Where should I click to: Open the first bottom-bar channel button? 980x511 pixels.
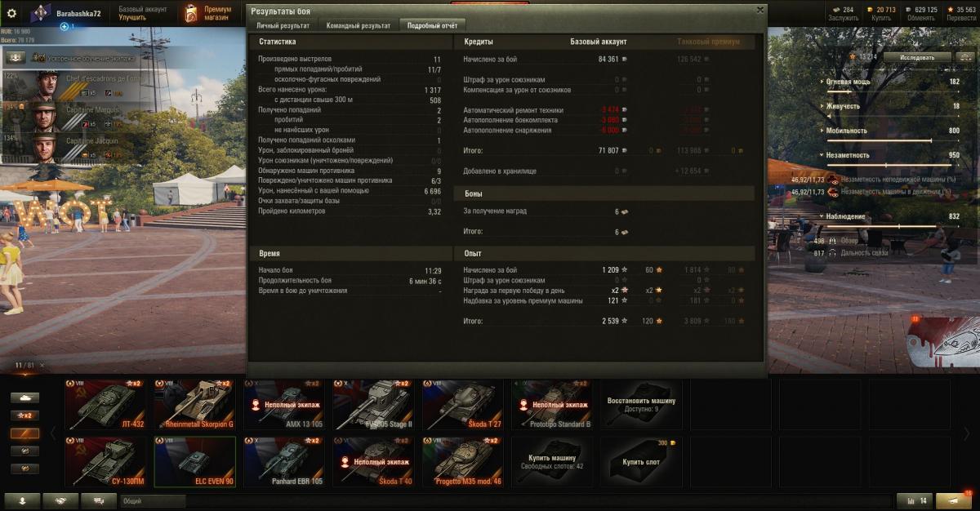[22, 500]
